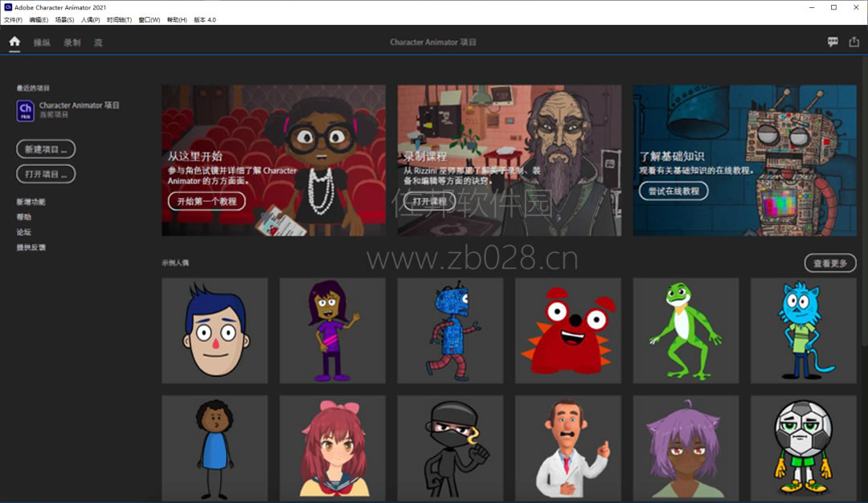This screenshot has width=868, height=503.
Task: Open the 人偶(P) menu
Action: pyautogui.click(x=90, y=20)
